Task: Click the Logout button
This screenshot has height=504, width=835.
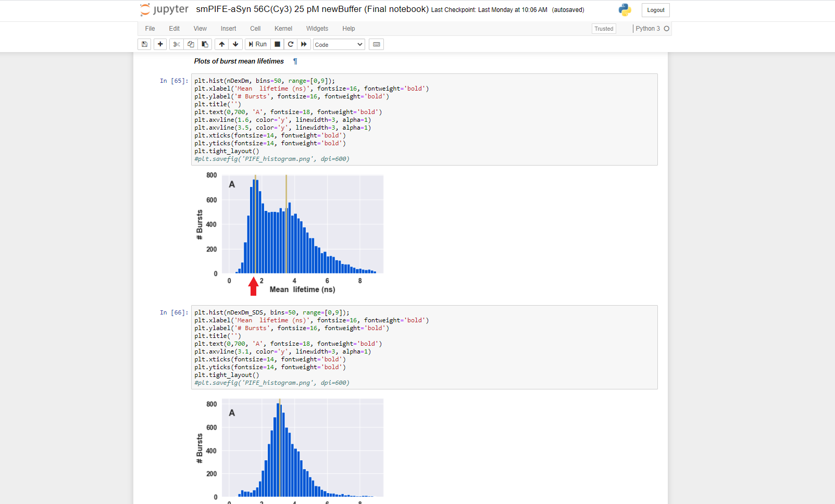Action: click(655, 10)
